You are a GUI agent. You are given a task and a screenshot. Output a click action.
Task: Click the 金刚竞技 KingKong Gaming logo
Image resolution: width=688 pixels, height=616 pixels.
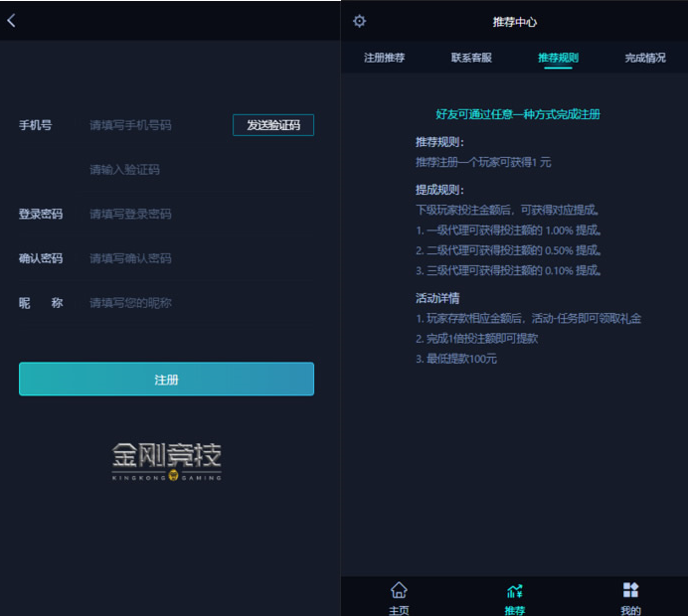167,461
